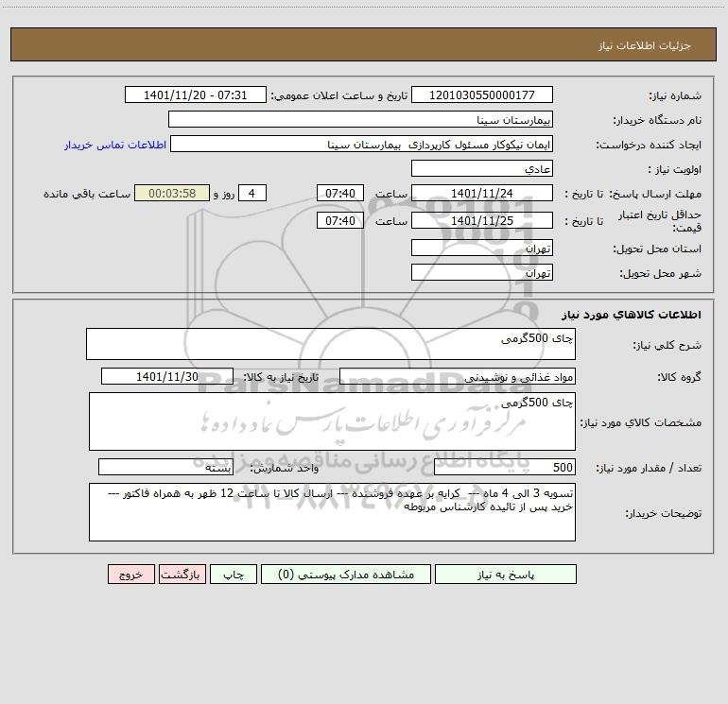728x704 pixels.
Task: Click the response deadline date 1401/11/24
Action: click(482, 193)
